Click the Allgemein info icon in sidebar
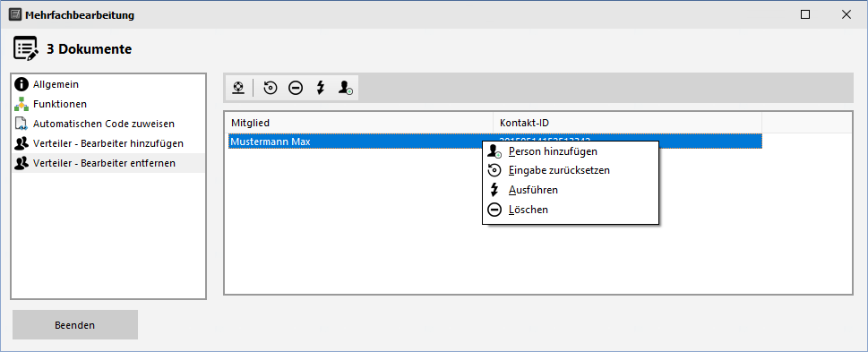 click(21, 84)
